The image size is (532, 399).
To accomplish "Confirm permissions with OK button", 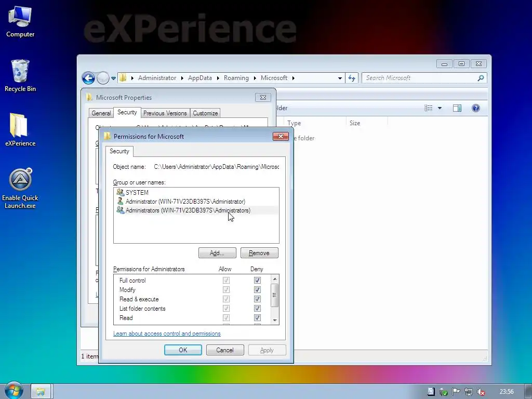I will tap(183, 350).
